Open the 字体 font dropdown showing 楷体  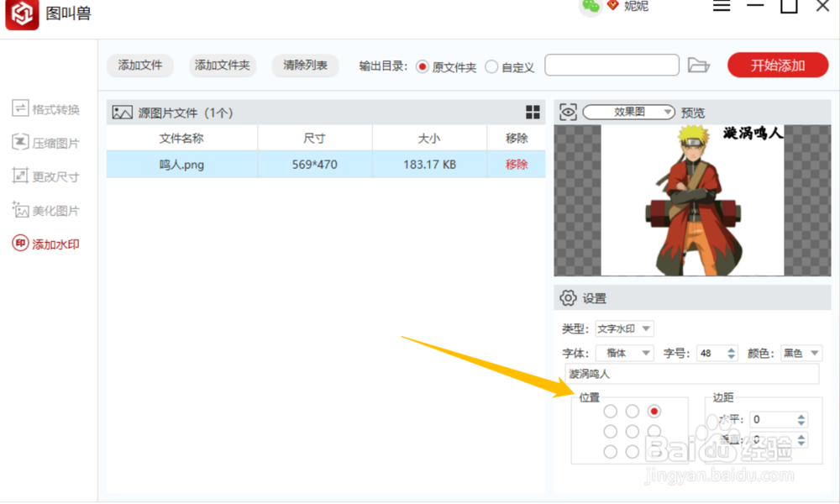(x=624, y=353)
